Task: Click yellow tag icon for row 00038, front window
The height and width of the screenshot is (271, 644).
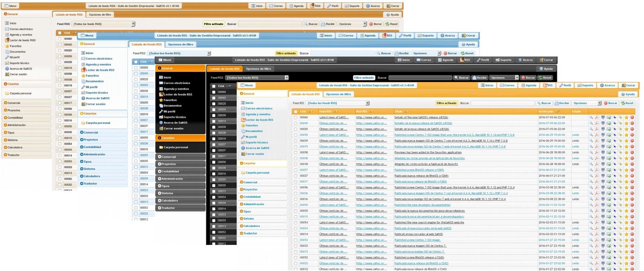Action: click(621, 158)
